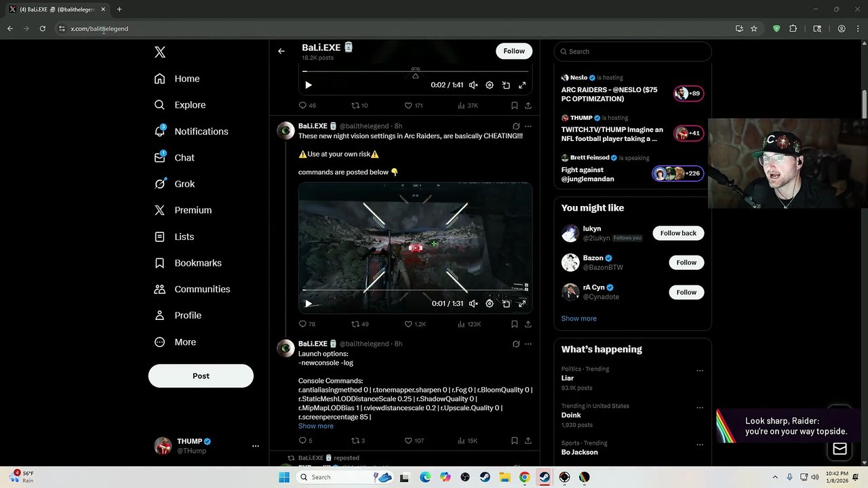Like the tweet with 107 likes

pyautogui.click(x=414, y=441)
